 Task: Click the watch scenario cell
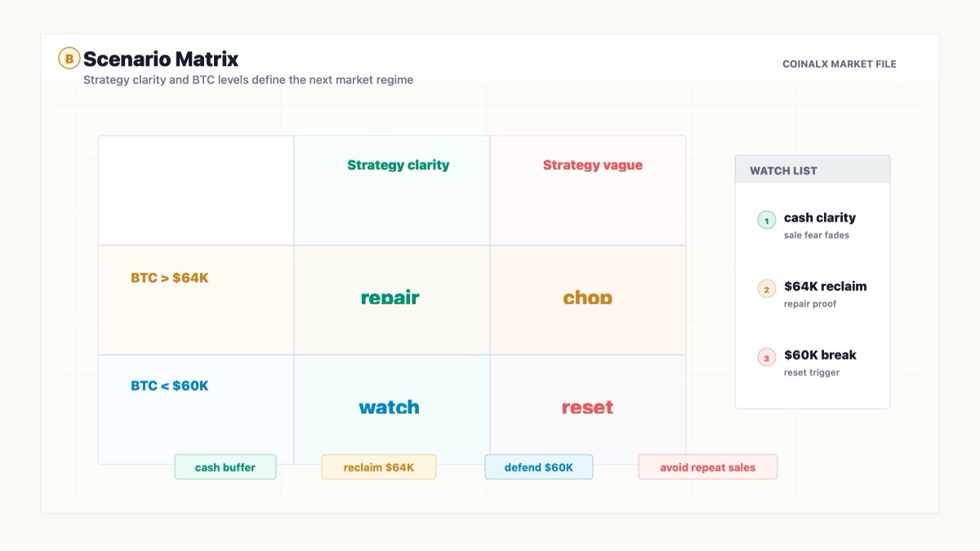tap(392, 409)
